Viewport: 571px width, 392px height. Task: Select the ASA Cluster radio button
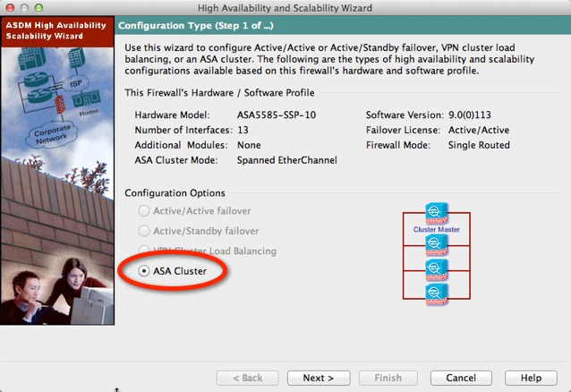click(144, 270)
